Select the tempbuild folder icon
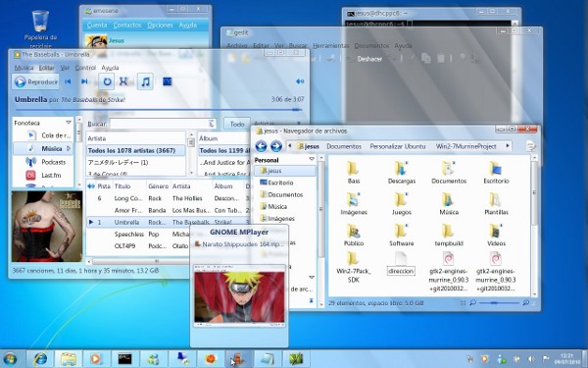This screenshot has height=368, width=588. (x=448, y=231)
